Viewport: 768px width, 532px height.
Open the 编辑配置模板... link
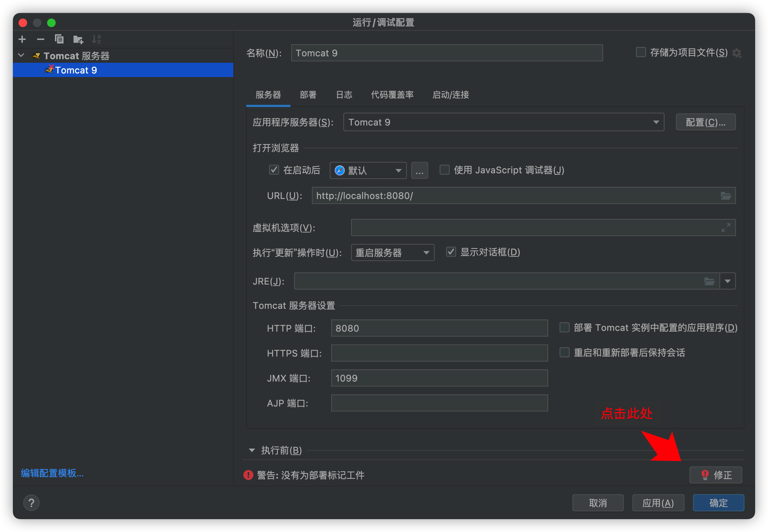click(x=52, y=473)
